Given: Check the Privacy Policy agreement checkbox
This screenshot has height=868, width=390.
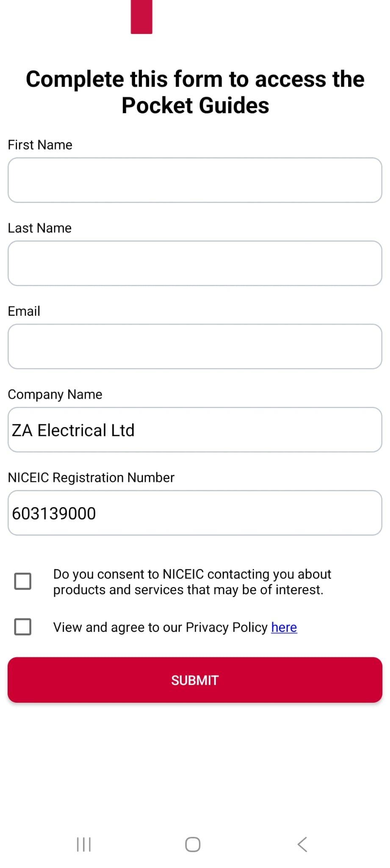Looking at the screenshot, I should coord(23,626).
